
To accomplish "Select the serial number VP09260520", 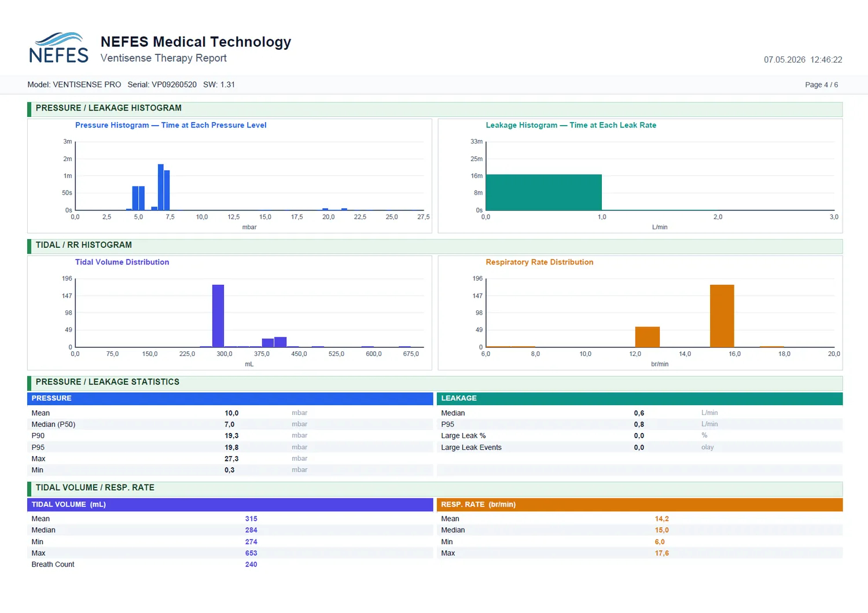I will (x=174, y=85).
